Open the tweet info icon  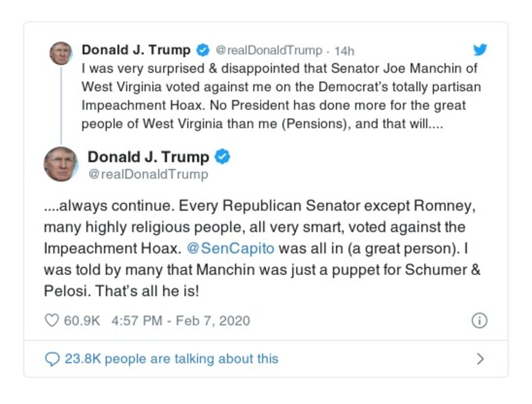point(479,321)
